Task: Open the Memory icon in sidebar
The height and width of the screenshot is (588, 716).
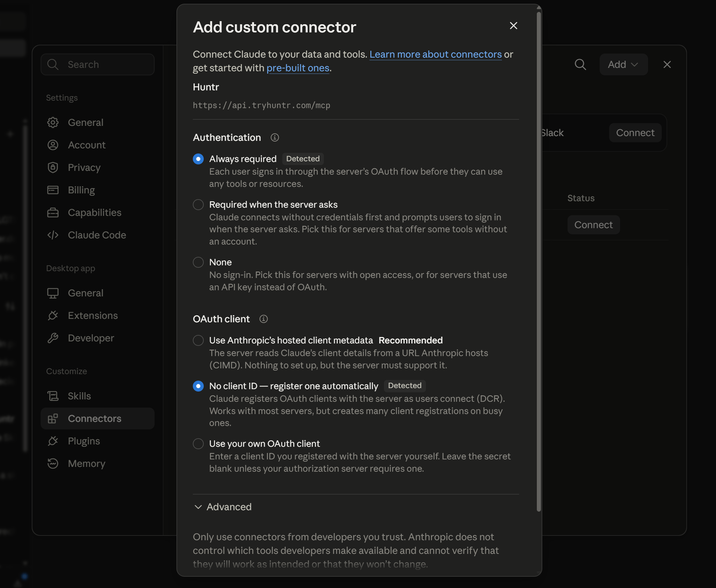Action: click(53, 464)
